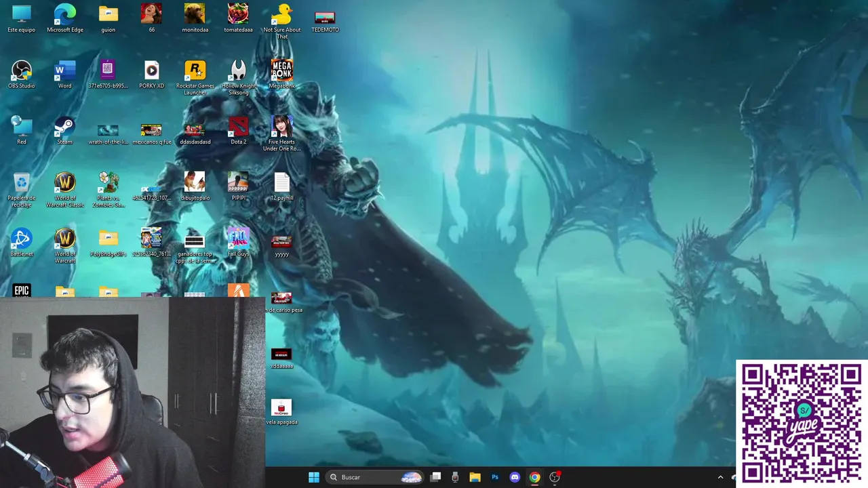Screen dimensions: 868x488
Task: Open the dibujitopalo image
Action: click(195, 186)
